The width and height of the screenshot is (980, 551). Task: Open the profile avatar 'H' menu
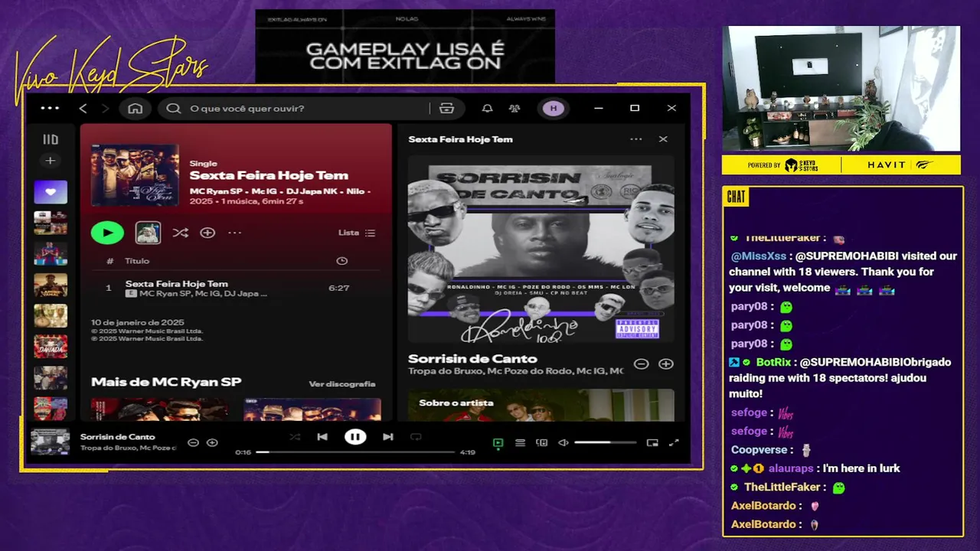pyautogui.click(x=554, y=109)
